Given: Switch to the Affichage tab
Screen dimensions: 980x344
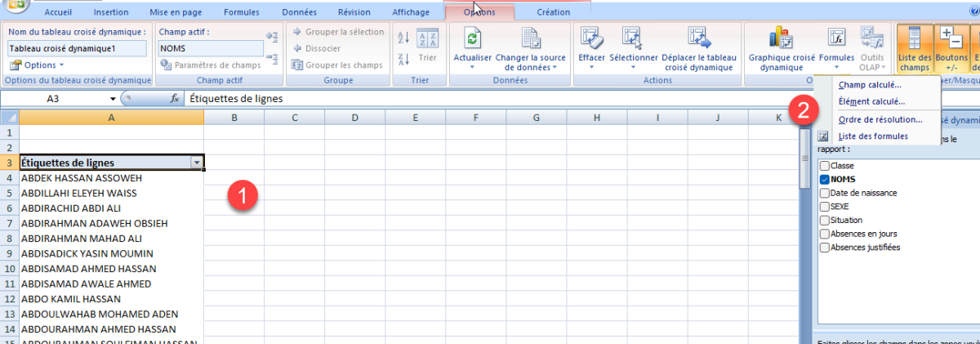Looking at the screenshot, I should [411, 12].
